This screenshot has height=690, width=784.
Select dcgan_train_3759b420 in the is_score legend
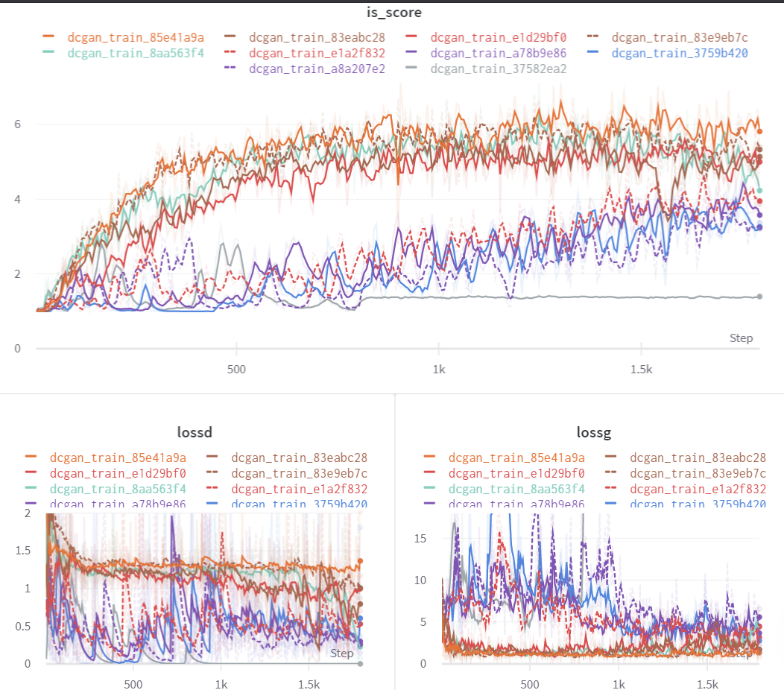tap(680, 53)
